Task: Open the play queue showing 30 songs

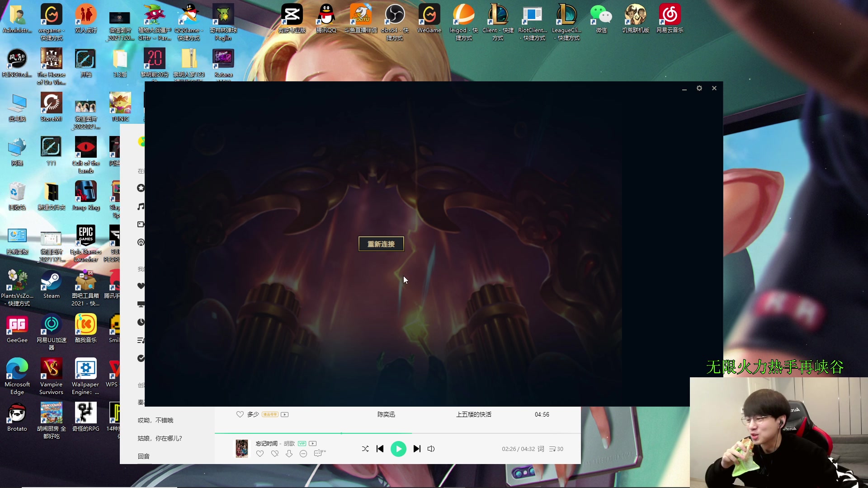Action: pos(556,449)
